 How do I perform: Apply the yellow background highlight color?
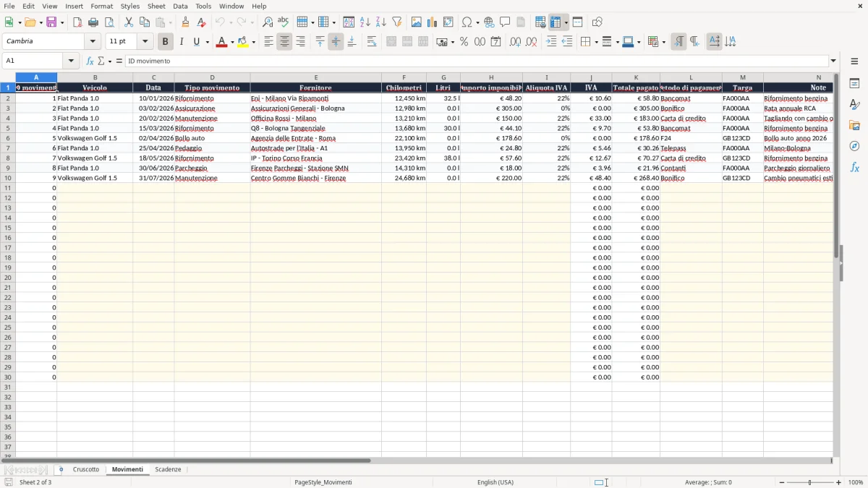tap(243, 42)
